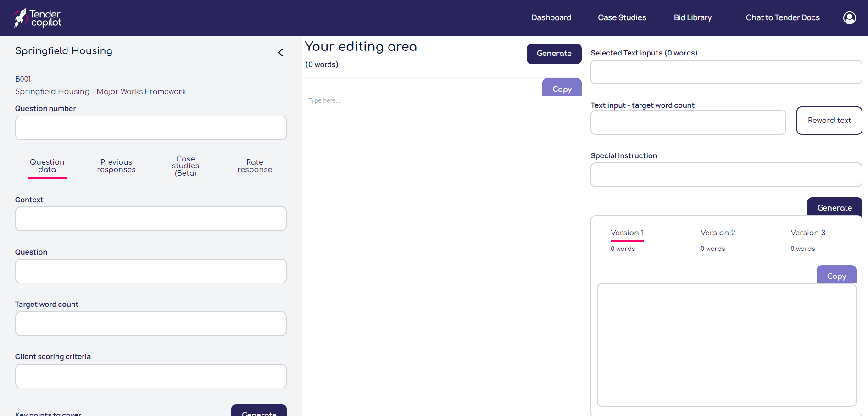
Task: Focus the Special instruction input box
Action: click(x=726, y=175)
